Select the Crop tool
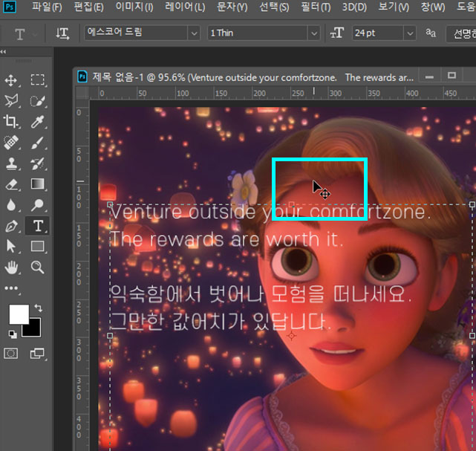 11,121
